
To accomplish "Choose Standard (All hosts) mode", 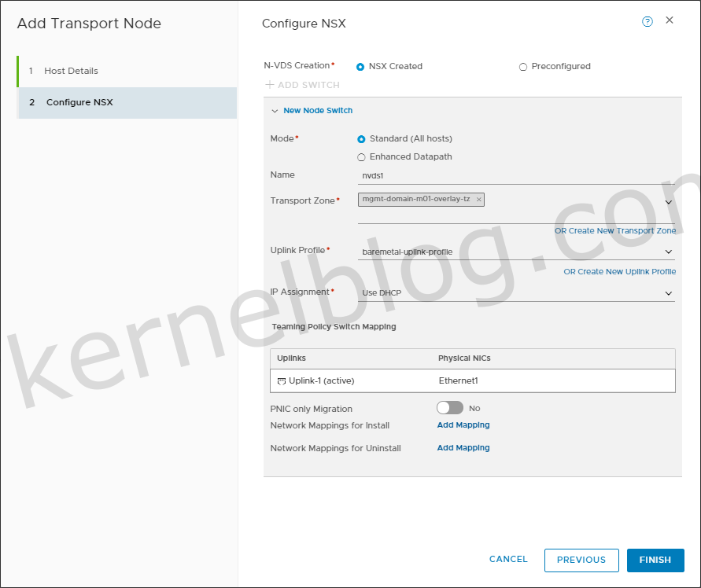I will pyautogui.click(x=361, y=139).
